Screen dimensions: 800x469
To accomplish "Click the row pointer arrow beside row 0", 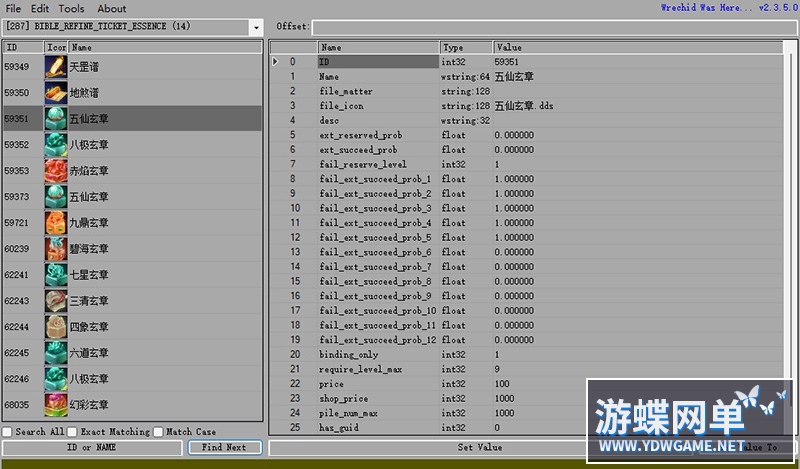I will click(276, 62).
